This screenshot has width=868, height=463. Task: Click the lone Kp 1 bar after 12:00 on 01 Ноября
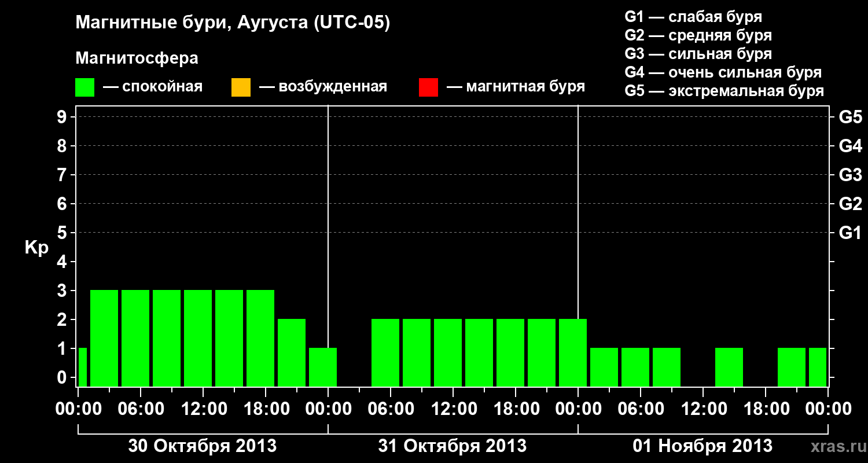(729, 367)
